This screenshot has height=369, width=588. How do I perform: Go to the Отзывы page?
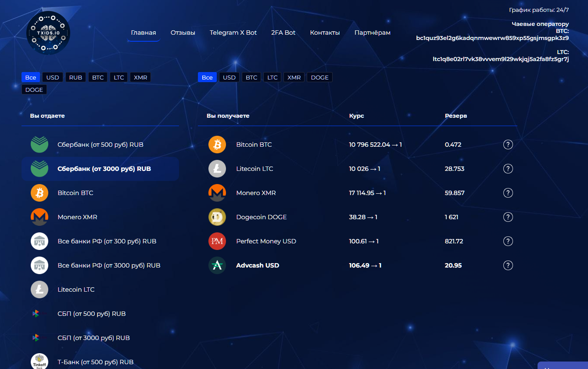pos(183,33)
